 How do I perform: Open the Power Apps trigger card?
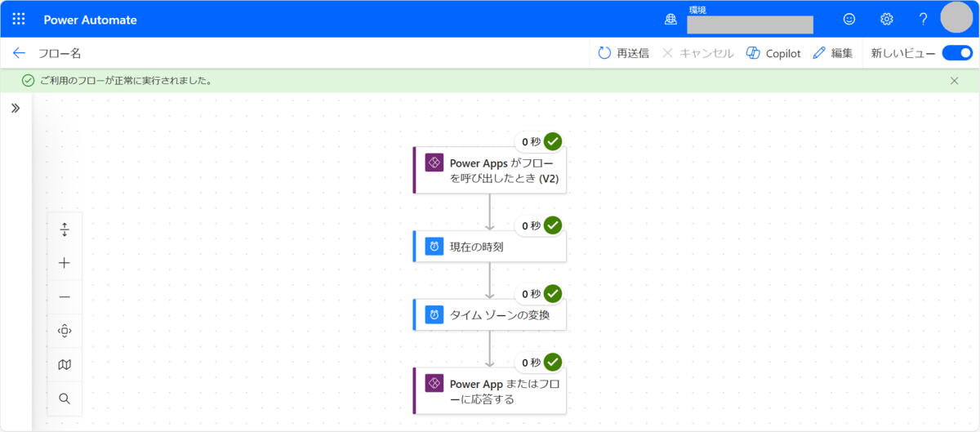[x=489, y=170]
